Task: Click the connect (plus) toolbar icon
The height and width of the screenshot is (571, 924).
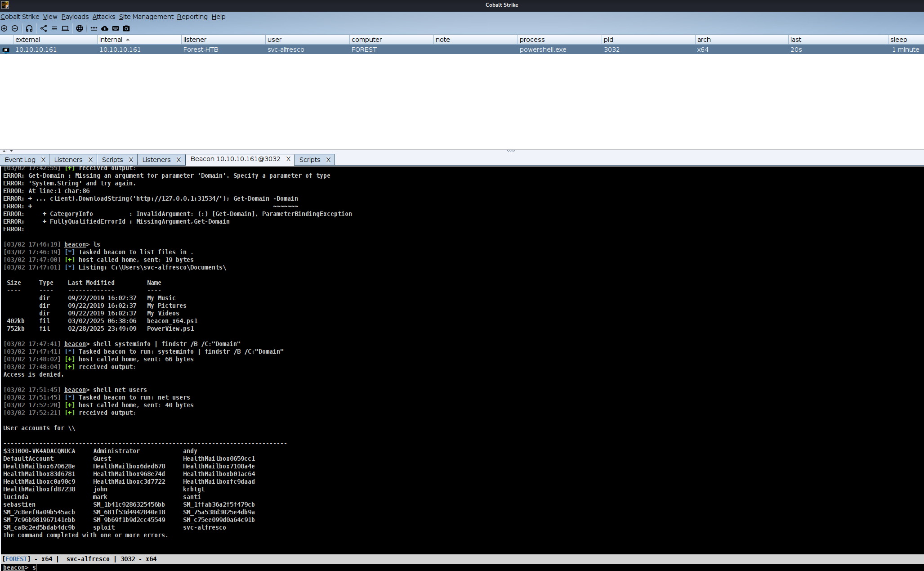Action: click(x=4, y=28)
